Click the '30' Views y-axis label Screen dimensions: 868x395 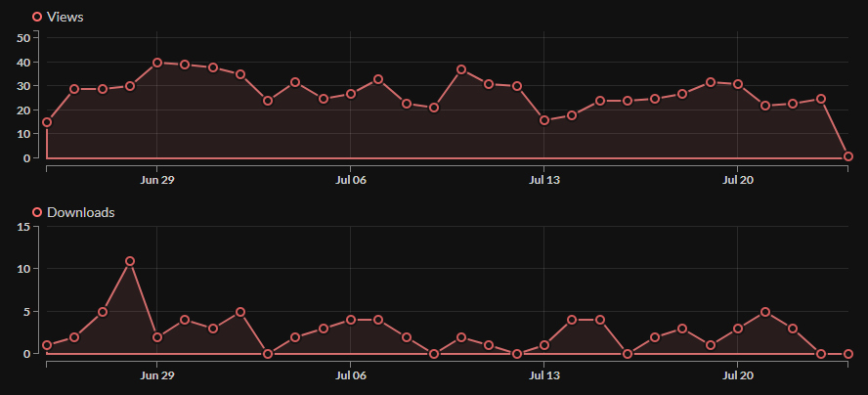tap(23, 86)
